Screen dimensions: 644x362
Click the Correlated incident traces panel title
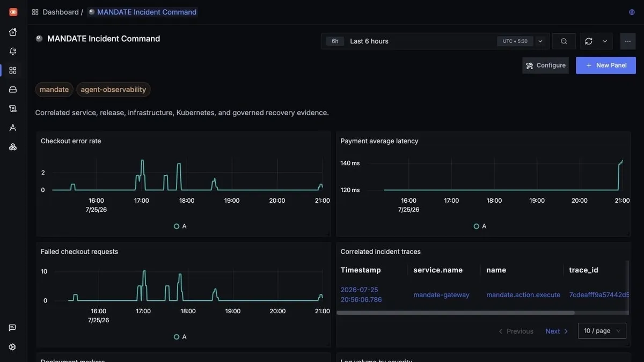380,252
